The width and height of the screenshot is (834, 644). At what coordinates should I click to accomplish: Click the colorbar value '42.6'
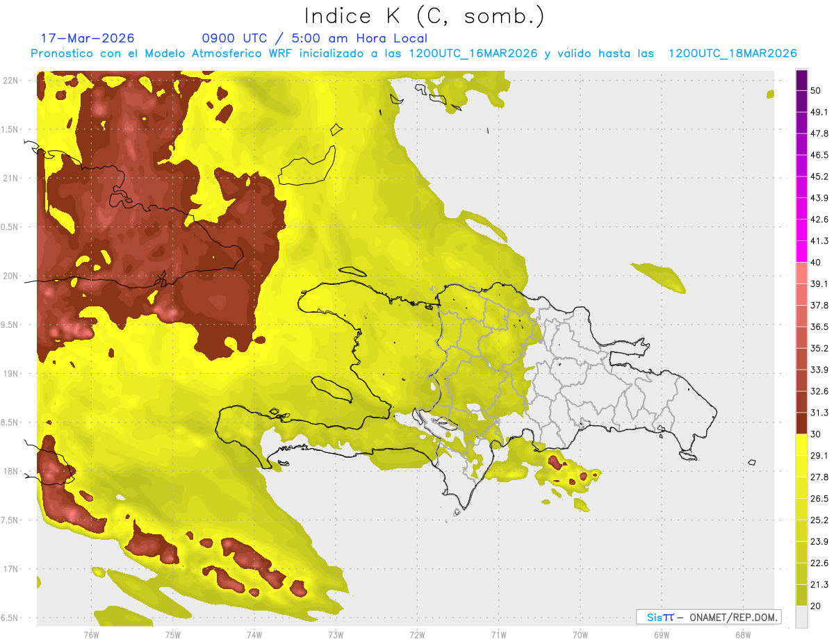pos(819,220)
